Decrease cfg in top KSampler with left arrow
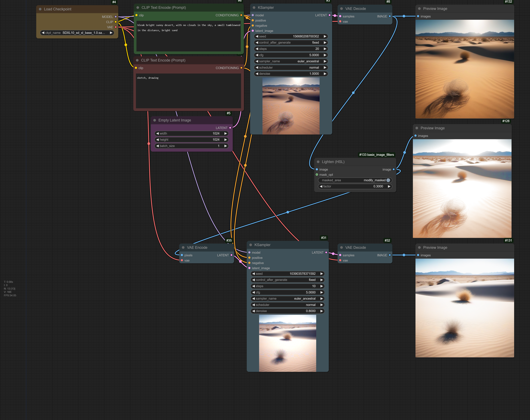530x420 pixels. [x=257, y=55]
